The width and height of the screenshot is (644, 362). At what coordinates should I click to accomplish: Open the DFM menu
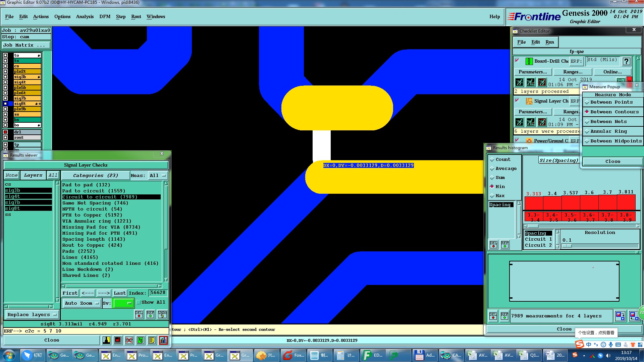coord(105,17)
